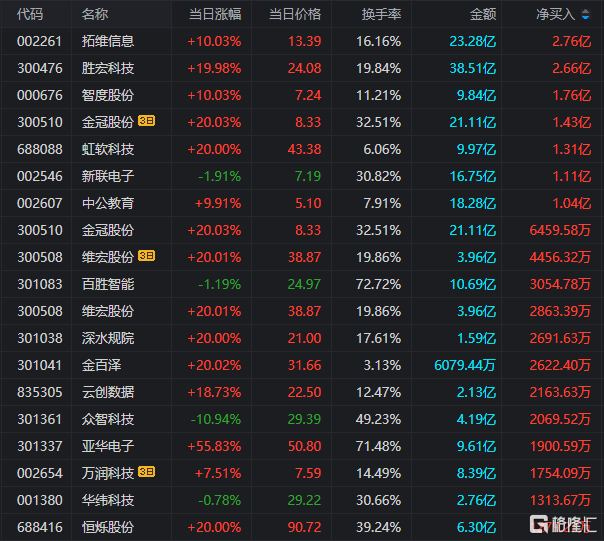Click net buy 1.04亿 for 中公教育
Image resolution: width=604 pixels, height=541 pixels.
(x=572, y=203)
